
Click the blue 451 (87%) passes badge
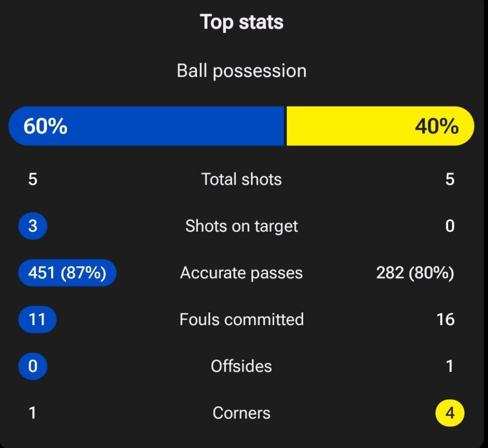coord(67,273)
